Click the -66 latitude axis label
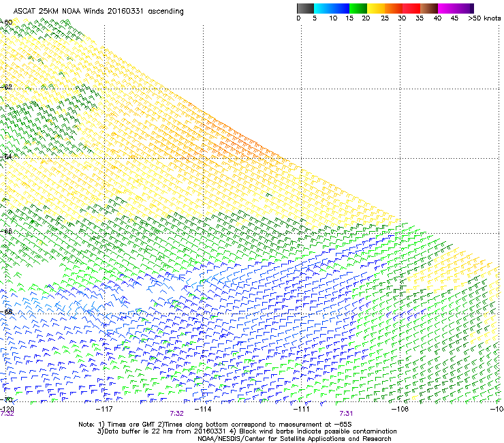 point(6,231)
